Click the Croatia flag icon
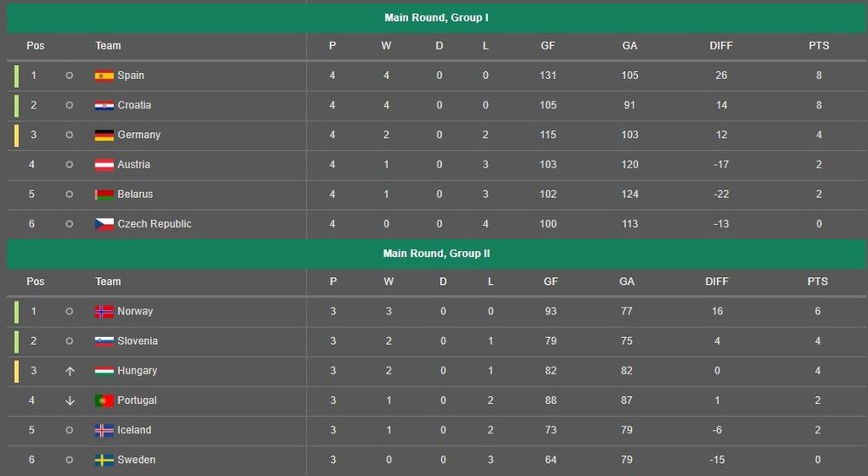This screenshot has width=868, height=476. (104, 105)
